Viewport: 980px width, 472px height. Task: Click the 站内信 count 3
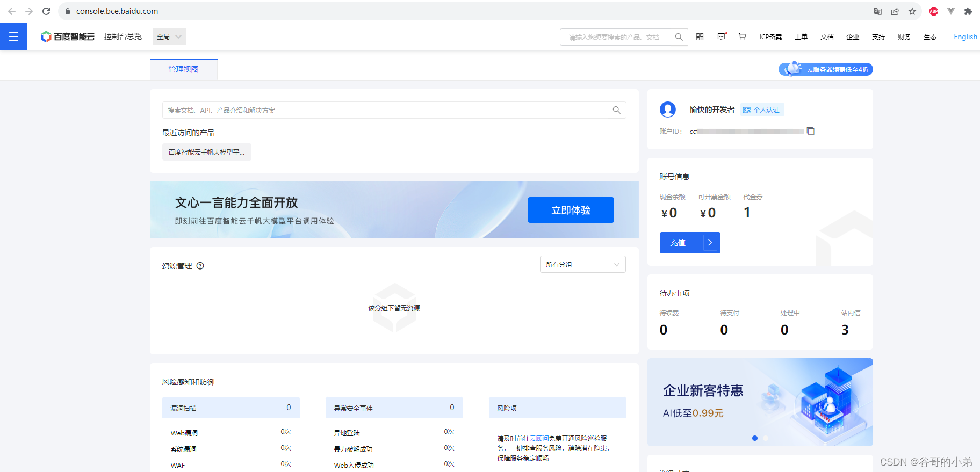[x=845, y=330]
